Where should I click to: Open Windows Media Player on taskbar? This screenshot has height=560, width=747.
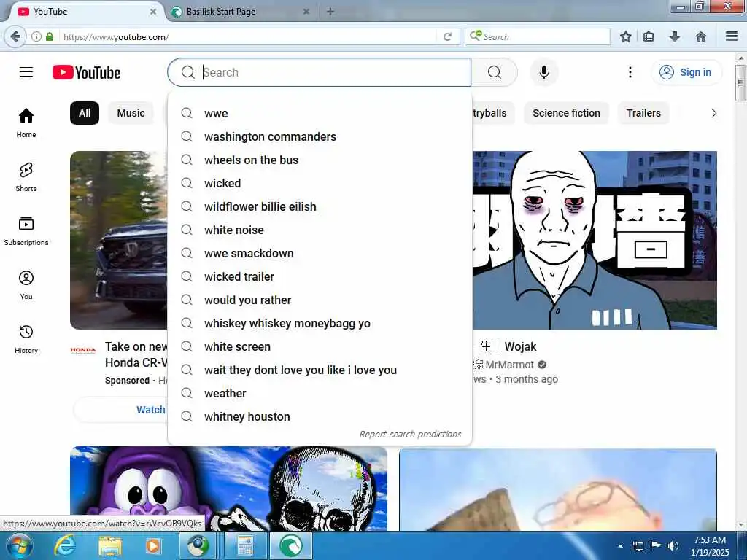click(153, 545)
